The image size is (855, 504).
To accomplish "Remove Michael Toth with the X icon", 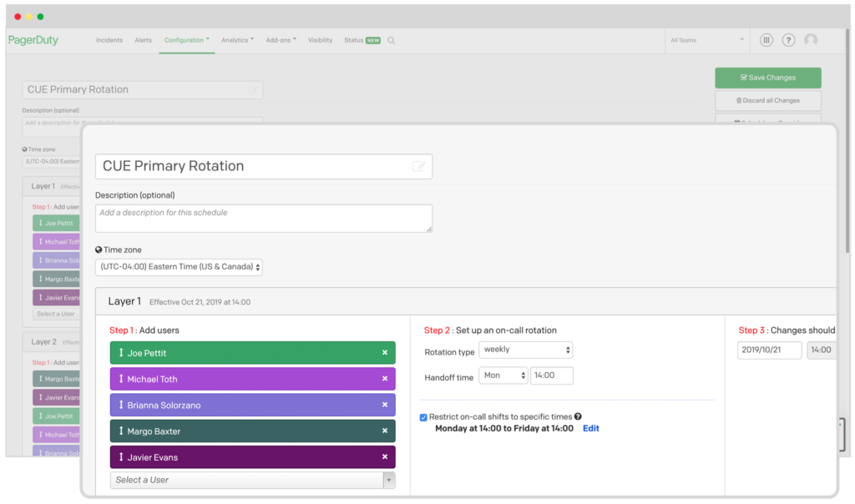I will 385,379.
